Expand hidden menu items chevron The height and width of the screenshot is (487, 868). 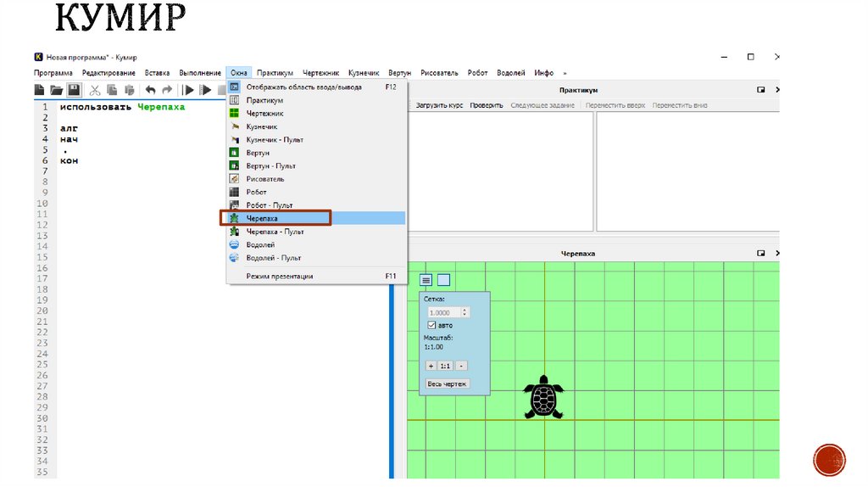click(x=565, y=73)
